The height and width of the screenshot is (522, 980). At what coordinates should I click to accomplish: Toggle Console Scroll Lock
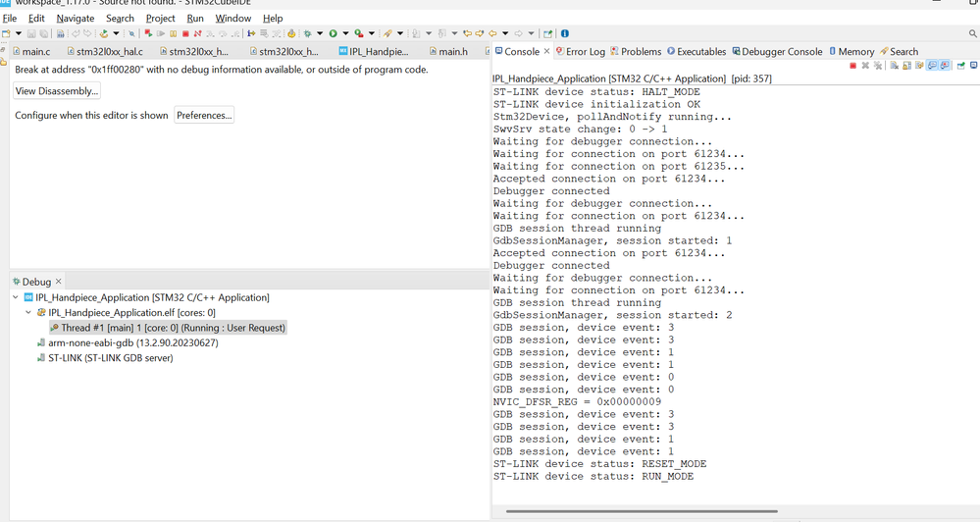[906, 65]
